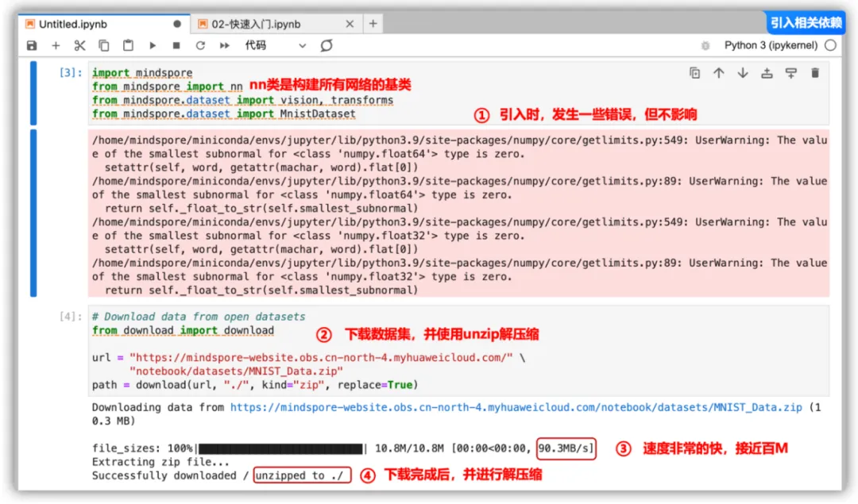
Task: Restart kernel and run all cells via the fast-forward icon
Action: pyautogui.click(x=224, y=45)
